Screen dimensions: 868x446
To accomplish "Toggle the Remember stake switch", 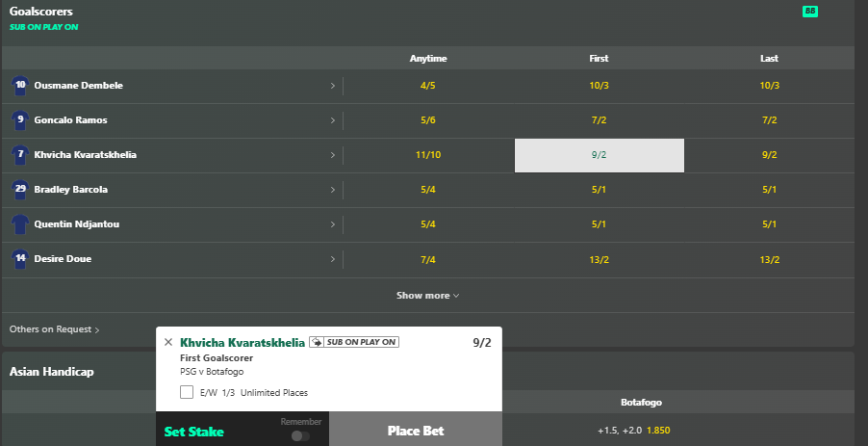I will [x=300, y=436].
